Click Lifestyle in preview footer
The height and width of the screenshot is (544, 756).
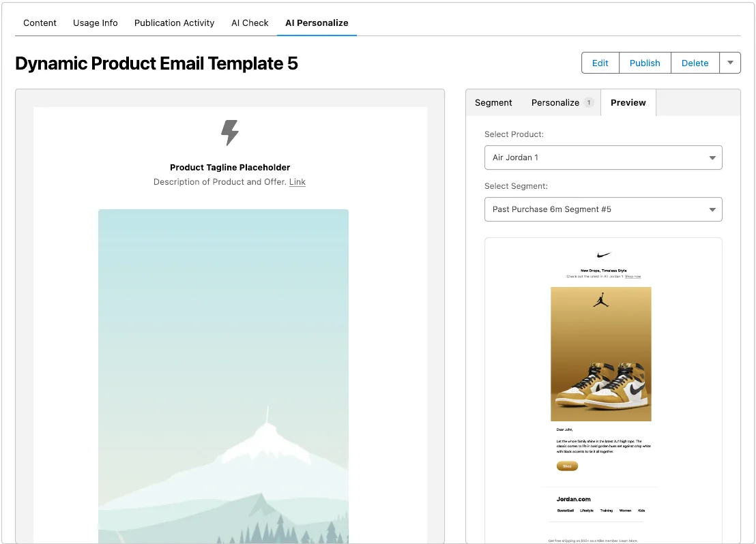pyautogui.click(x=586, y=511)
